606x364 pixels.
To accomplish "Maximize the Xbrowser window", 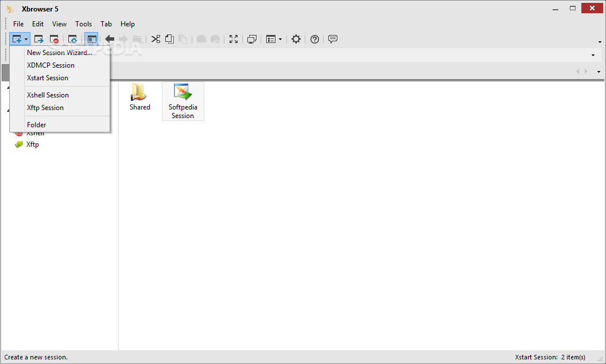I will point(572,8).
